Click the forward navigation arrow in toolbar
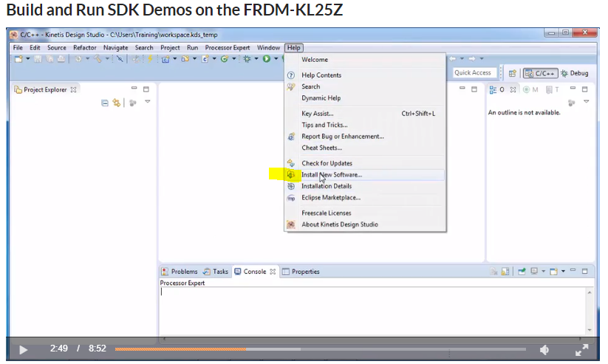The image size is (608, 364). point(472,59)
